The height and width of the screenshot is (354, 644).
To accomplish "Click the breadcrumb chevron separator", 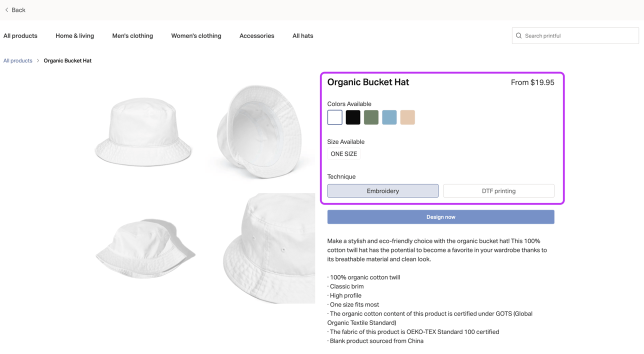I will [38, 60].
